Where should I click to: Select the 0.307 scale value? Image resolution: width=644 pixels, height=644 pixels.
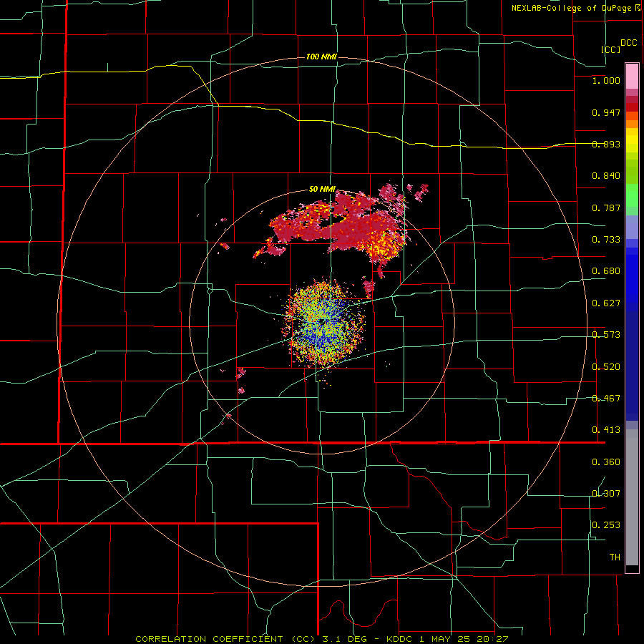click(606, 494)
